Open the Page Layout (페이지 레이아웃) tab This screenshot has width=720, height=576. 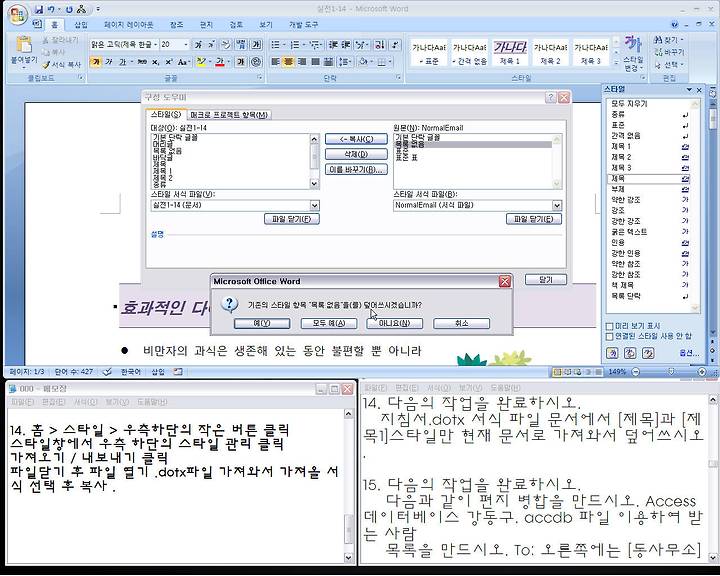[128, 25]
